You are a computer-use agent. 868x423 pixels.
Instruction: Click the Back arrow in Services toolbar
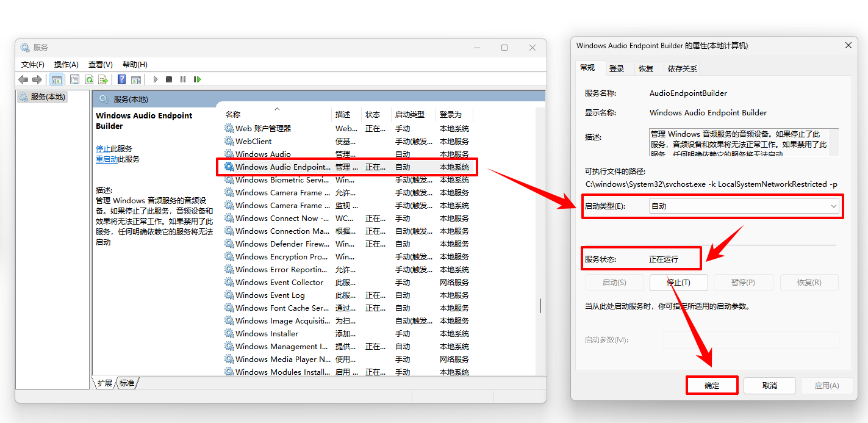pos(23,79)
